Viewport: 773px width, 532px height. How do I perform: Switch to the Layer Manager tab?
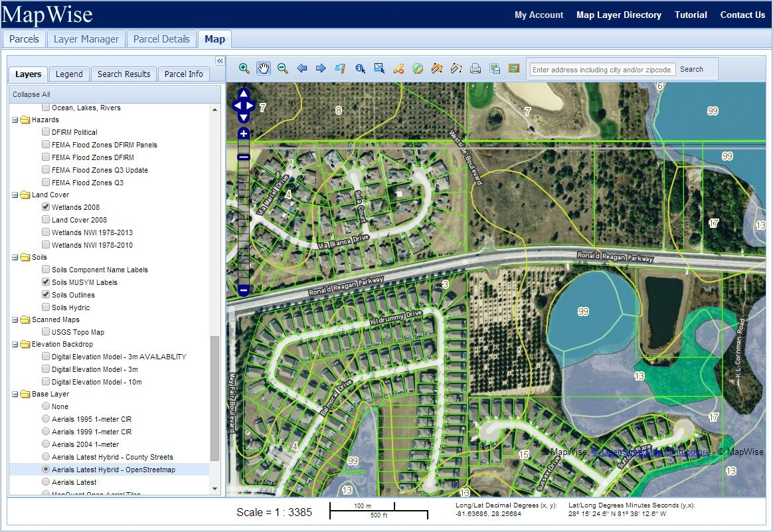[x=86, y=39]
